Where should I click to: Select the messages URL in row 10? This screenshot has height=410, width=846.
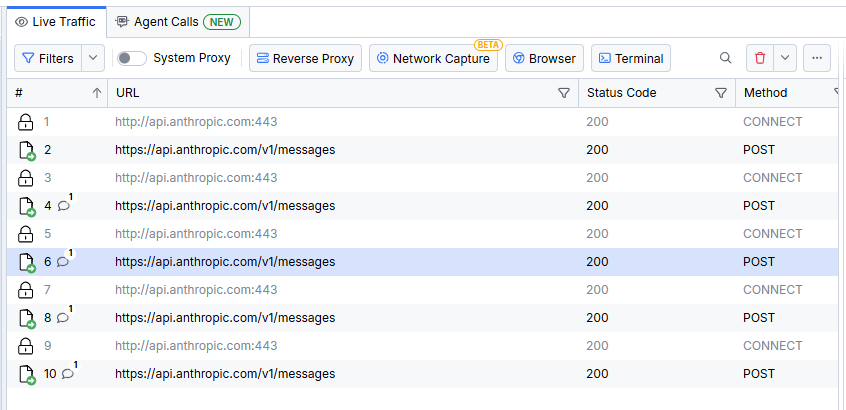click(x=225, y=374)
